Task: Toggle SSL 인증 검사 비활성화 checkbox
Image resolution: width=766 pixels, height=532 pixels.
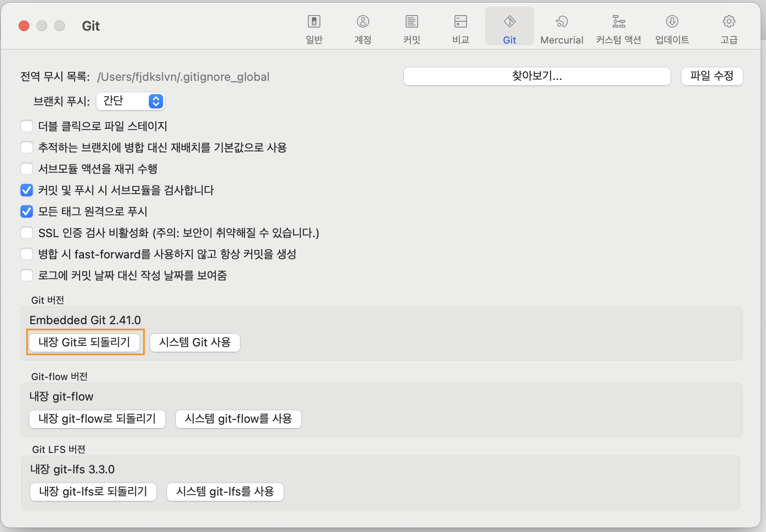Action: (x=27, y=233)
